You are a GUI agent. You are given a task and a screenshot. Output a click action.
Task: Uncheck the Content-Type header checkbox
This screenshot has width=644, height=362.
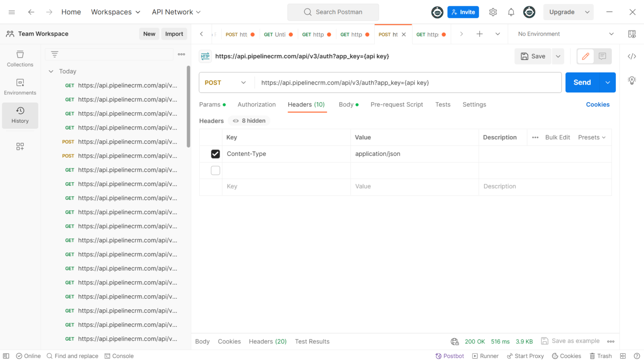pos(215,154)
